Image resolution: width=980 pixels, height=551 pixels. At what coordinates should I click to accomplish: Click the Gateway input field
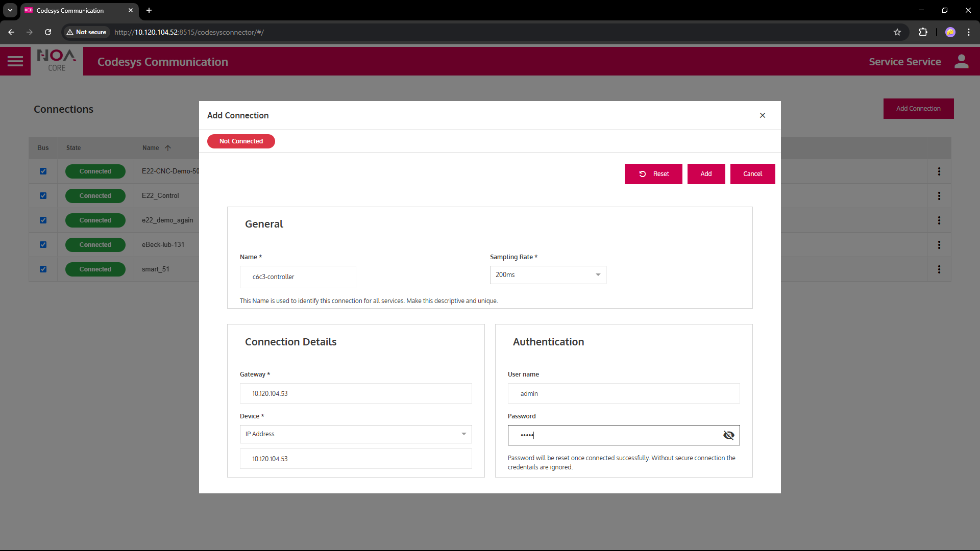(x=355, y=393)
